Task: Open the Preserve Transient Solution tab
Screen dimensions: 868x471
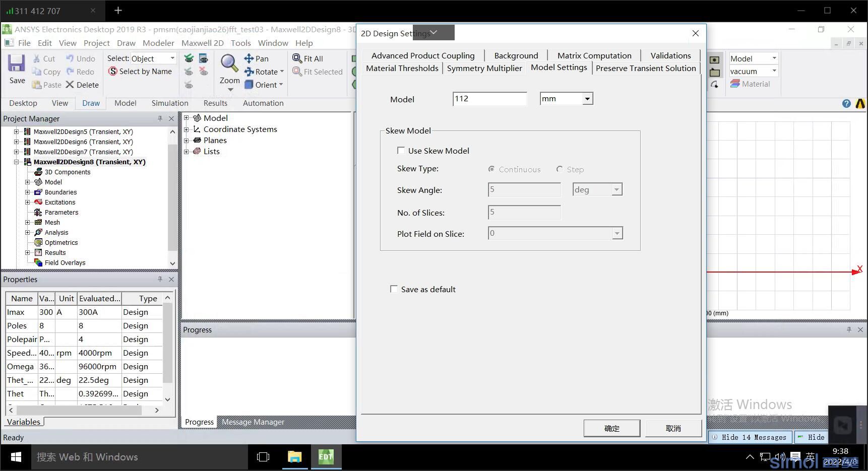Action: click(646, 68)
